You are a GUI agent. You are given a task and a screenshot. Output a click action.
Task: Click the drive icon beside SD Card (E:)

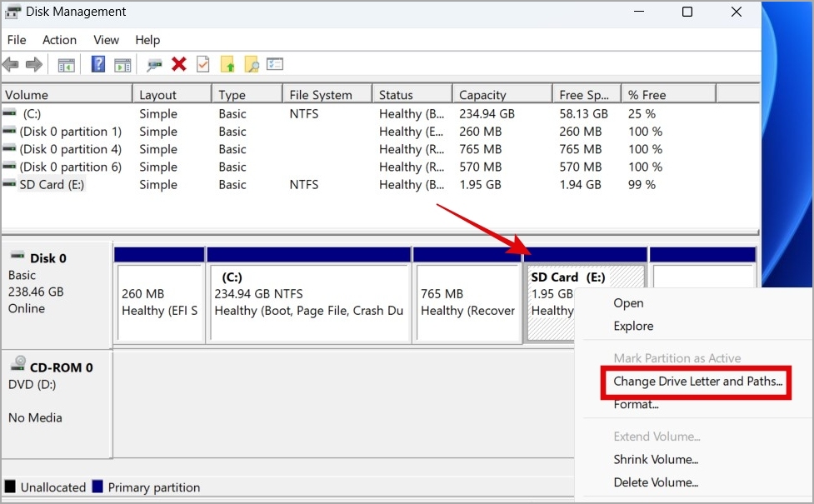9,183
